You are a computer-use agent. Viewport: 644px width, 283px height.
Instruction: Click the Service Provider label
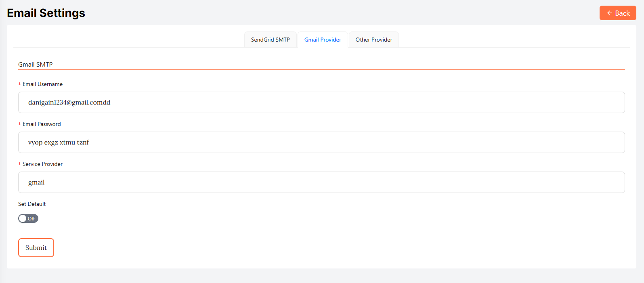(42, 164)
